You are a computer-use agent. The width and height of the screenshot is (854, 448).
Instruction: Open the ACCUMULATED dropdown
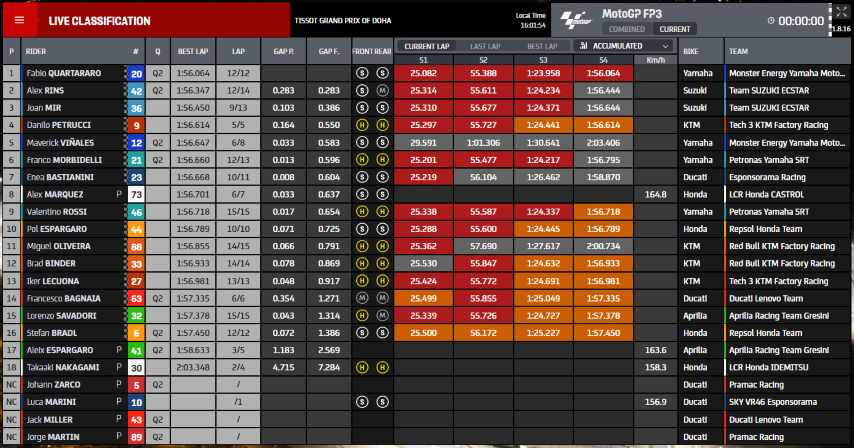click(624, 46)
